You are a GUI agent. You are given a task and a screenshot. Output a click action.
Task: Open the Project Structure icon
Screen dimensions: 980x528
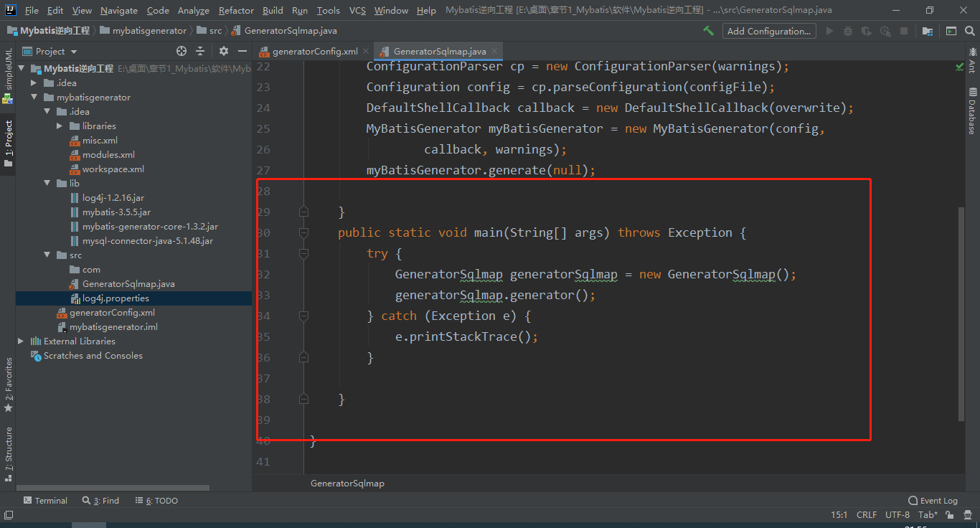pos(928,31)
